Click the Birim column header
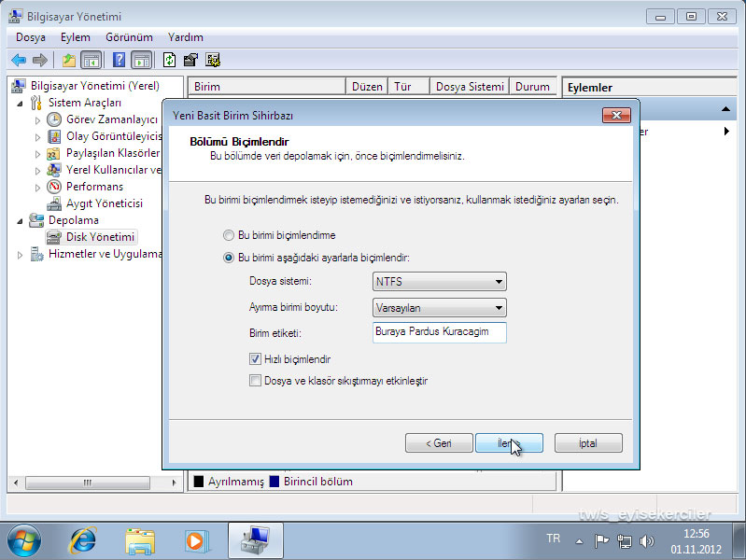Image resolution: width=746 pixels, height=560 pixels. coord(267,87)
